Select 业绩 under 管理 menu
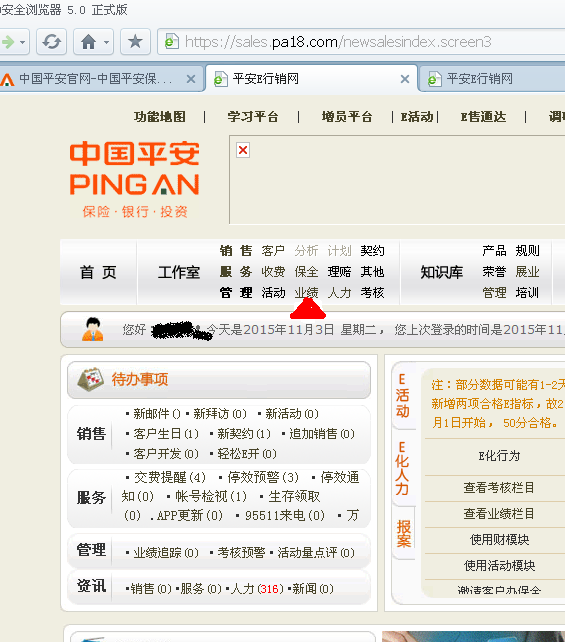 [306, 292]
